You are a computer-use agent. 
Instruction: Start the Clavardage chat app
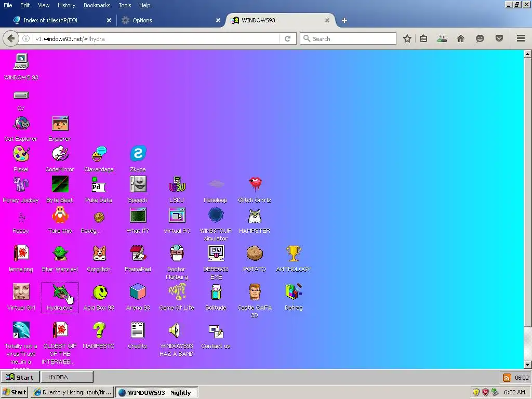[x=99, y=154]
